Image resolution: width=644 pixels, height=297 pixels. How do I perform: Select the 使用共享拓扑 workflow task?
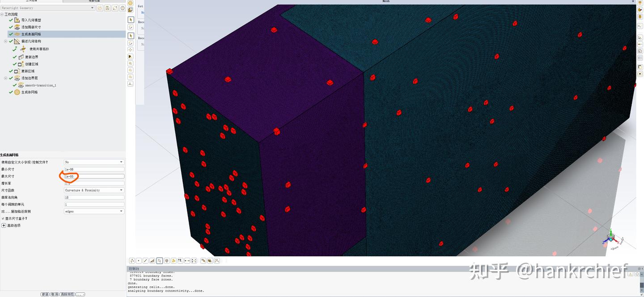click(x=39, y=49)
